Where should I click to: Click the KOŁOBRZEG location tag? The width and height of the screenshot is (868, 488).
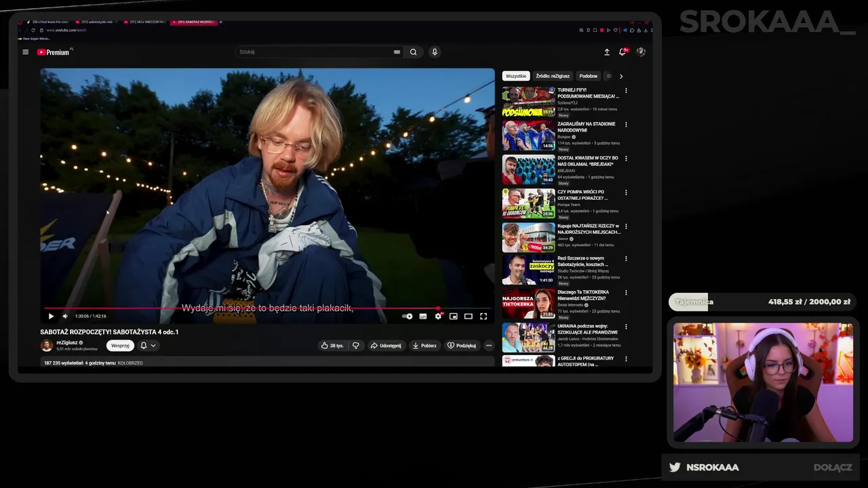click(x=130, y=363)
